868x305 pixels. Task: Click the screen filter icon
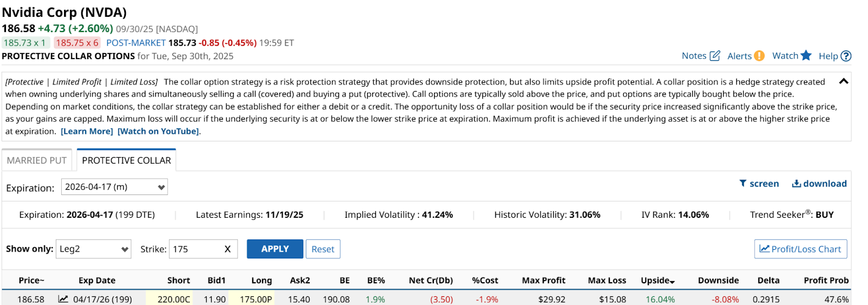[743, 184]
